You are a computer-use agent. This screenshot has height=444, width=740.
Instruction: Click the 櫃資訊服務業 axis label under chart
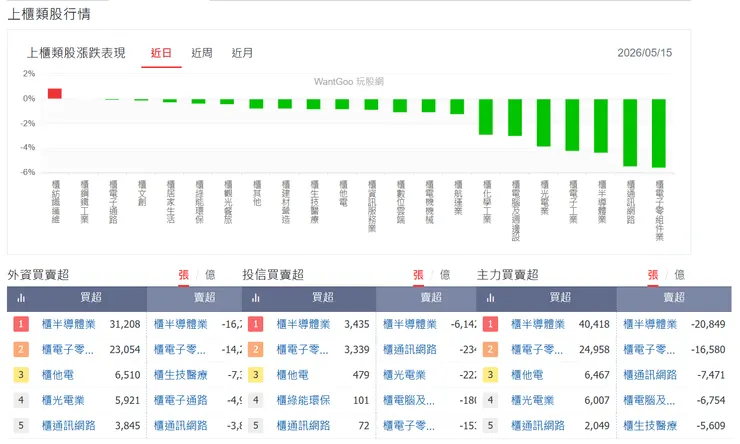point(371,206)
